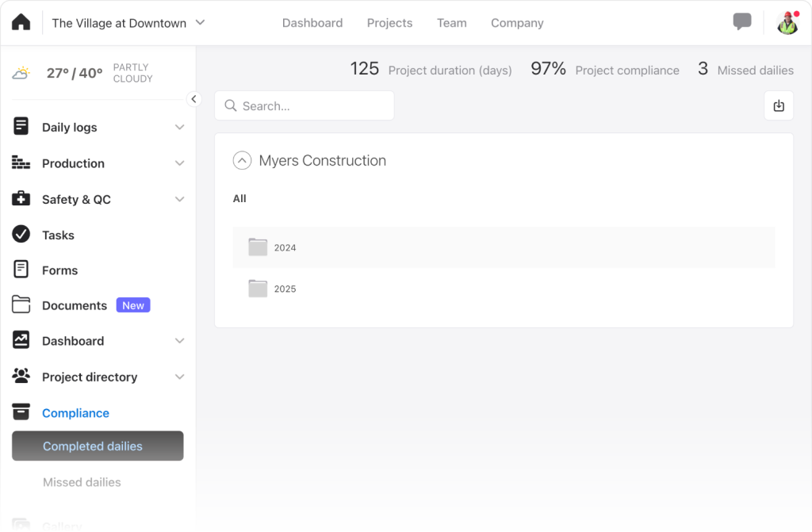812x532 pixels.
Task: Open the Company top navigation item
Action: point(517,23)
